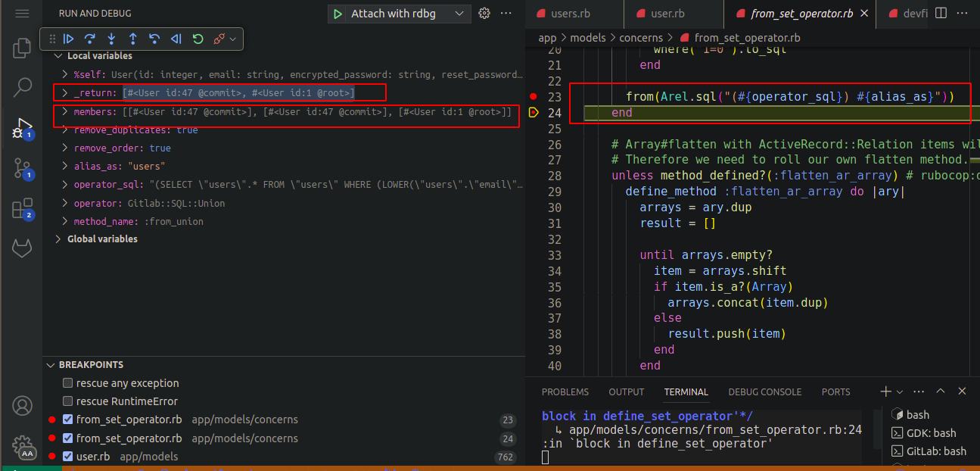The image size is (980, 471).
Task: Toggle 'rescue any exception' breakpoint checkbox
Action: pos(68,383)
